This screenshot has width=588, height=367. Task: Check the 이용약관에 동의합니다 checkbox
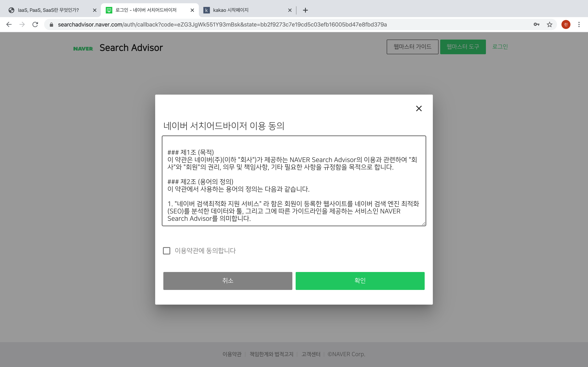[167, 251]
